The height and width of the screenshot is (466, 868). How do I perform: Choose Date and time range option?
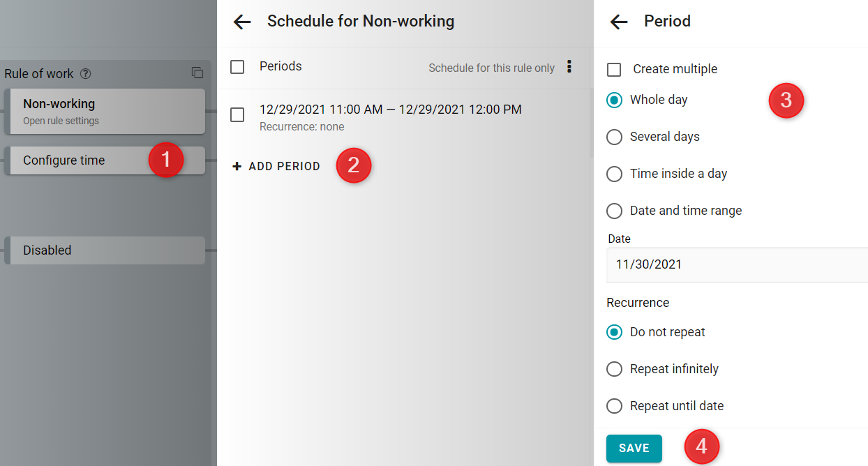(614, 211)
